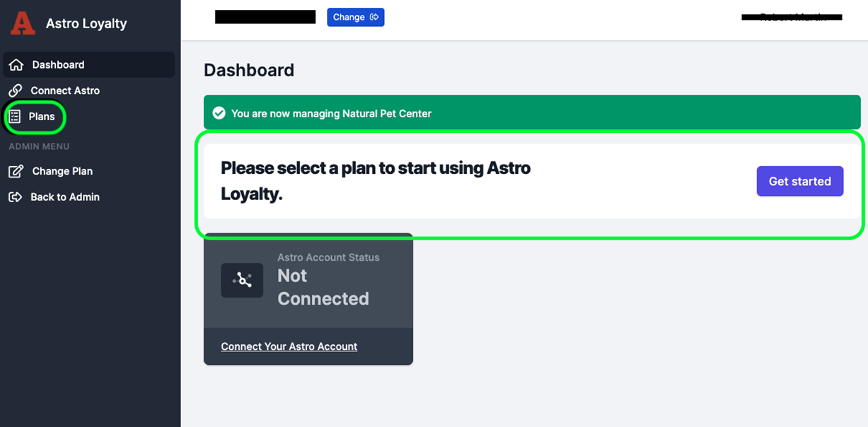
Task: Open Change Plan in admin menu
Action: [62, 171]
